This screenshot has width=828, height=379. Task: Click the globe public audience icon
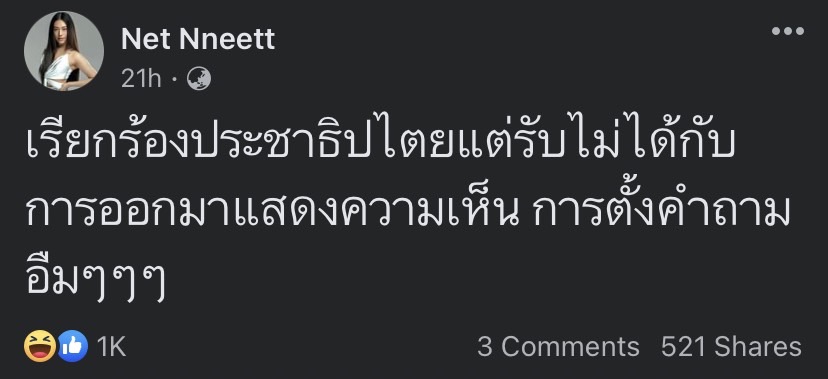click(199, 79)
